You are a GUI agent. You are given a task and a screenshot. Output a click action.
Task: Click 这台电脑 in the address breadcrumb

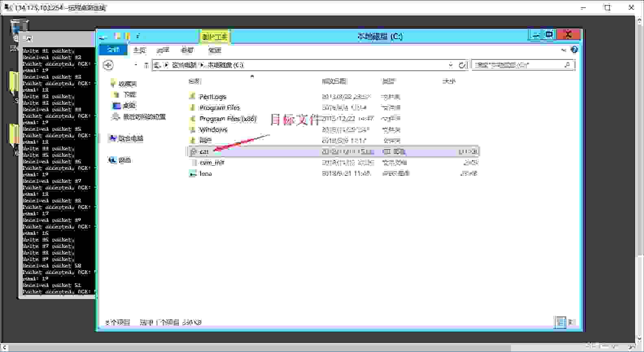[184, 65]
